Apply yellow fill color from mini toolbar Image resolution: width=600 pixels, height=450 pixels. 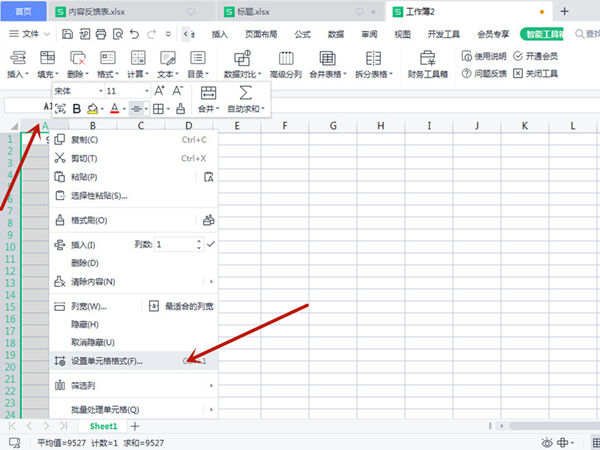(x=92, y=109)
